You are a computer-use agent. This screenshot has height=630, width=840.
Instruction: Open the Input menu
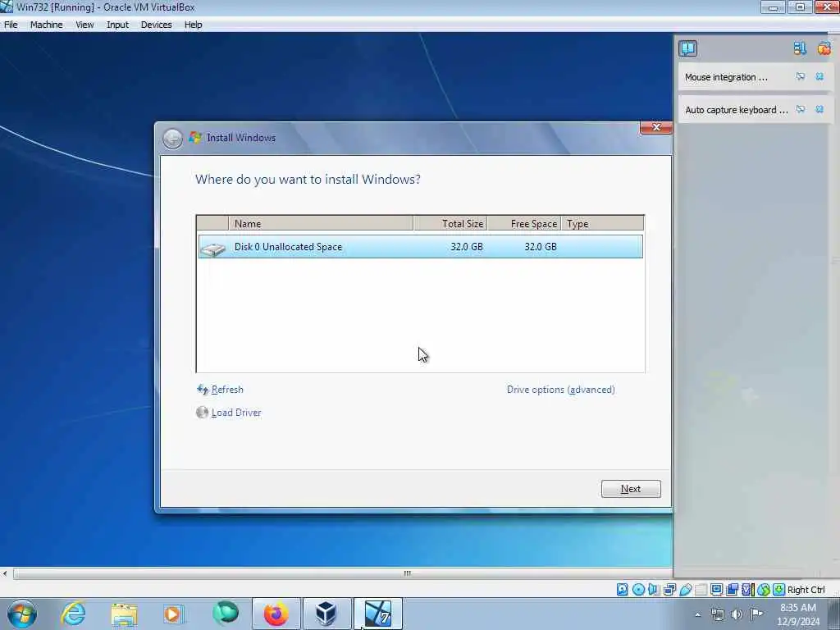(x=117, y=25)
